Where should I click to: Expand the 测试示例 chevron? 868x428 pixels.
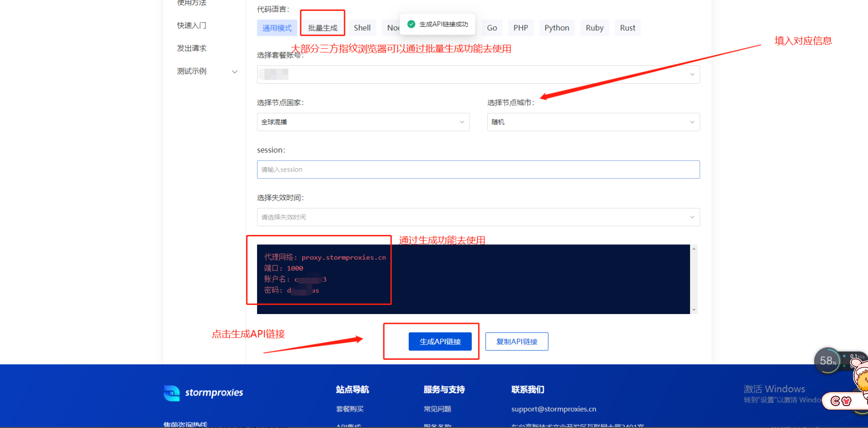(x=235, y=72)
